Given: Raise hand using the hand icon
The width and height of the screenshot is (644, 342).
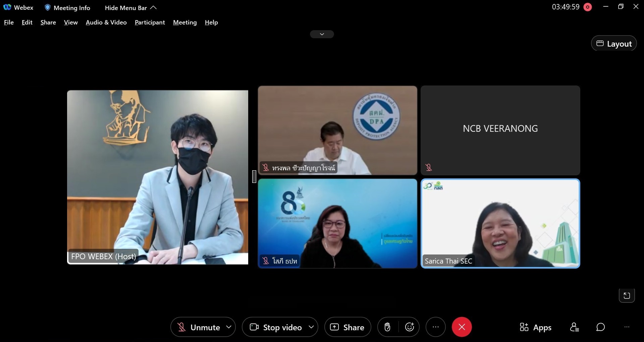Looking at the screenshot, I should [387, 327].
